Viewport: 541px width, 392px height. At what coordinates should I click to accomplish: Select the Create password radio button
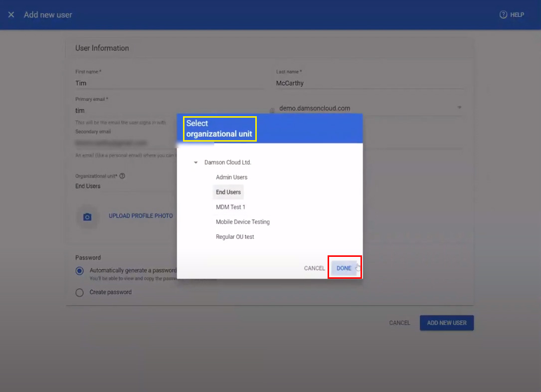coord(79,293)
